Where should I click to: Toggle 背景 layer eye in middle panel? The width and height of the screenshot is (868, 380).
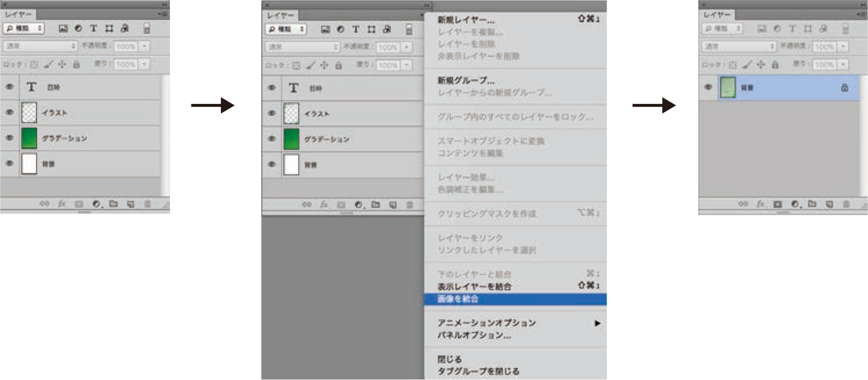click(x=271, y=165)
